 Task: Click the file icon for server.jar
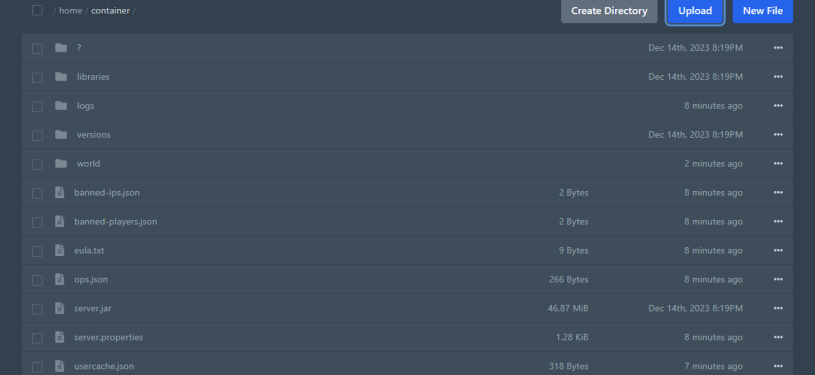point(60,308)
